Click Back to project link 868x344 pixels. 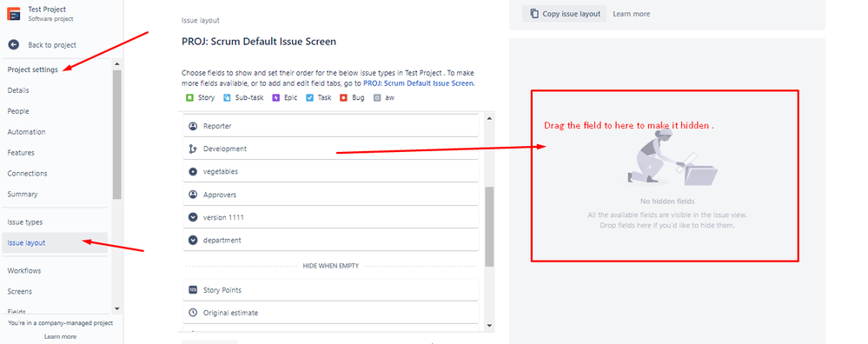[x=52, y=45]
